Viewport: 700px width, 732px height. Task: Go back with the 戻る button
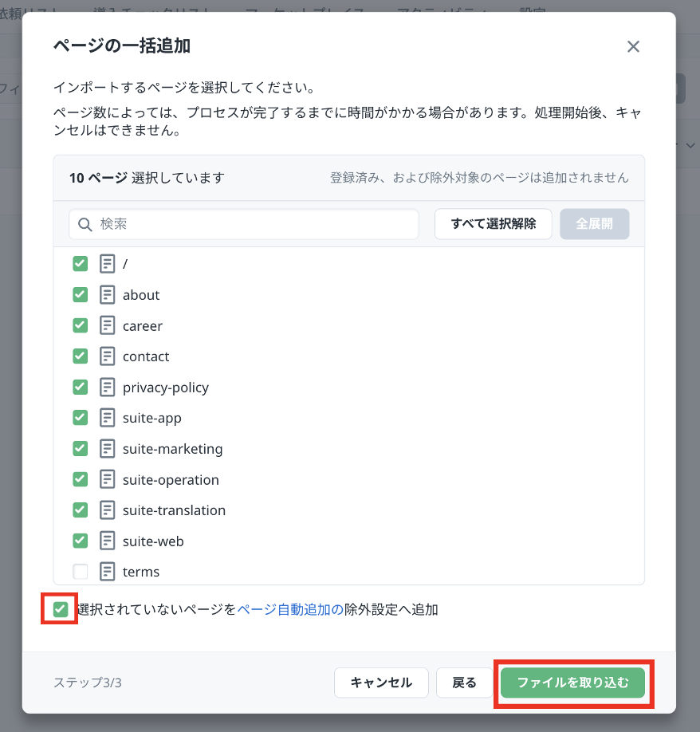464,683
